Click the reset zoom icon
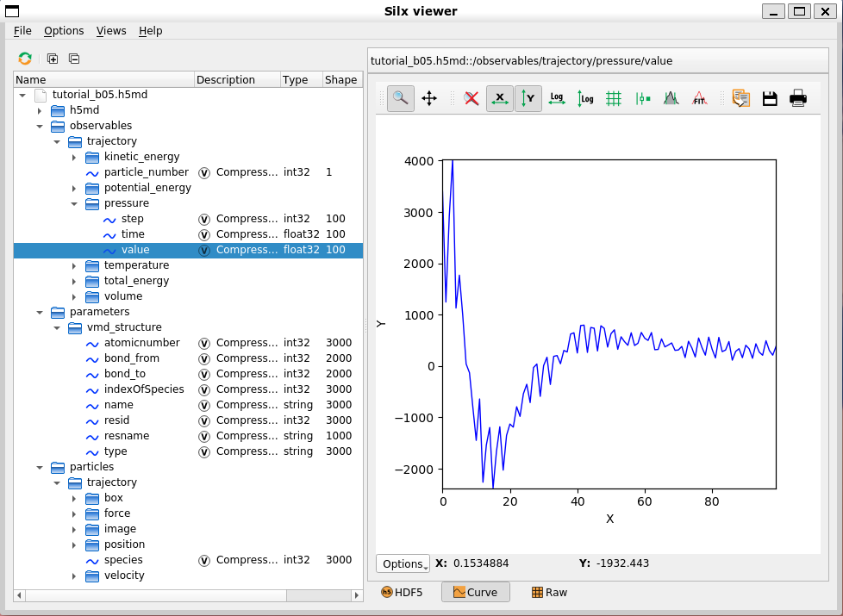The width and height of the screenshot is (843, 616). [x=471, y=99]
